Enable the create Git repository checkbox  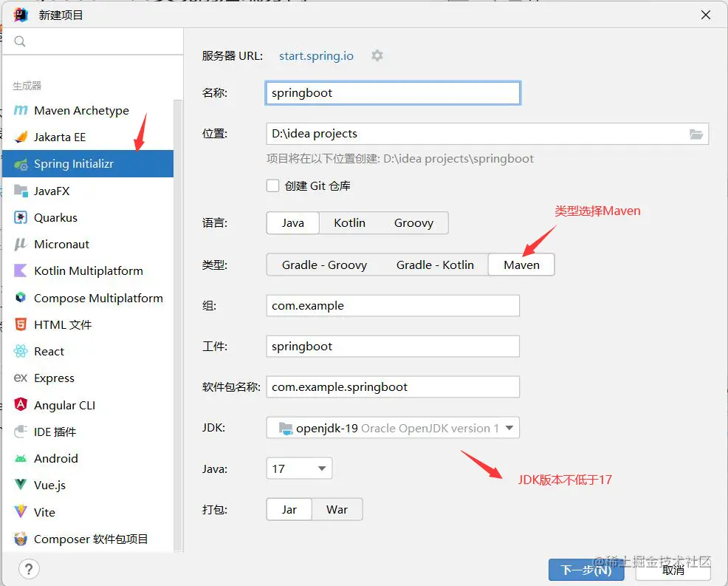[x=272, y=186]
